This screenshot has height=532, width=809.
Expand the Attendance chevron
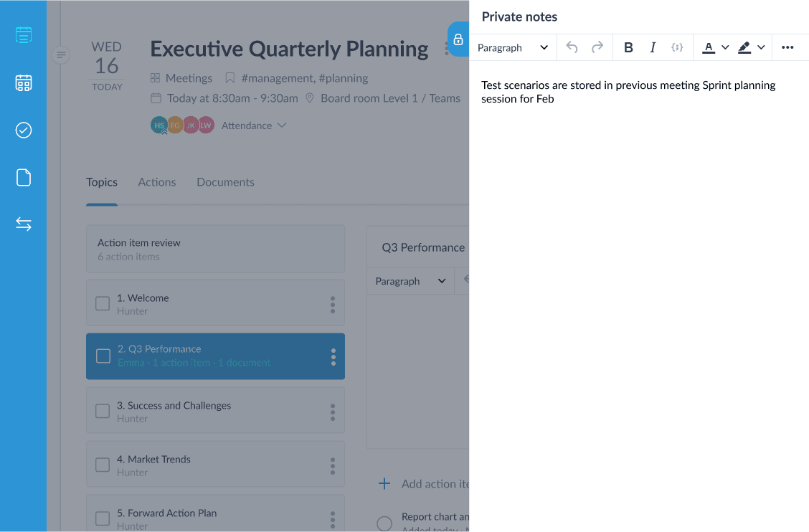point(282,125)
